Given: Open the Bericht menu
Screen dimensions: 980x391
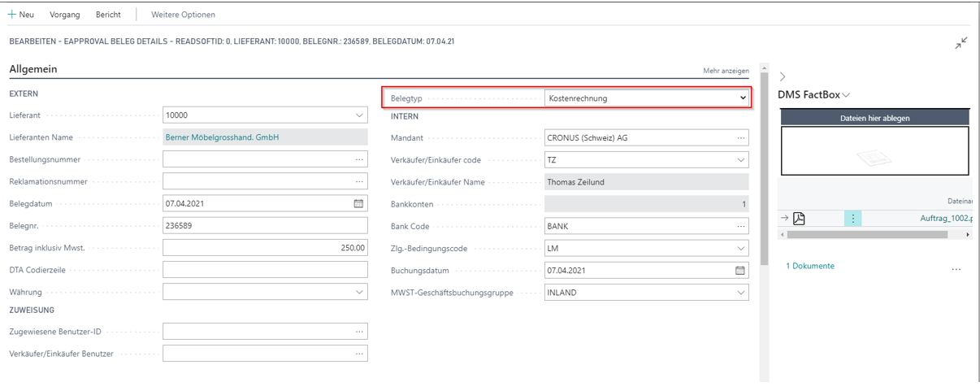Looking at the screenshot, I should tap(108, 15).
